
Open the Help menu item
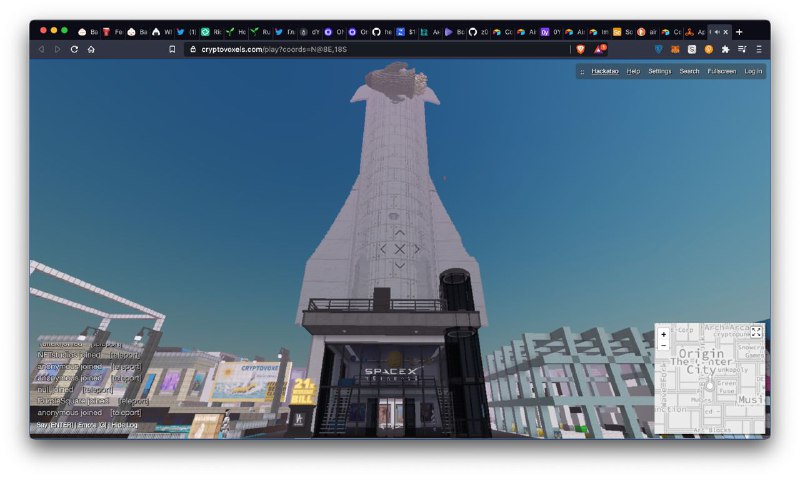point(633,71)
